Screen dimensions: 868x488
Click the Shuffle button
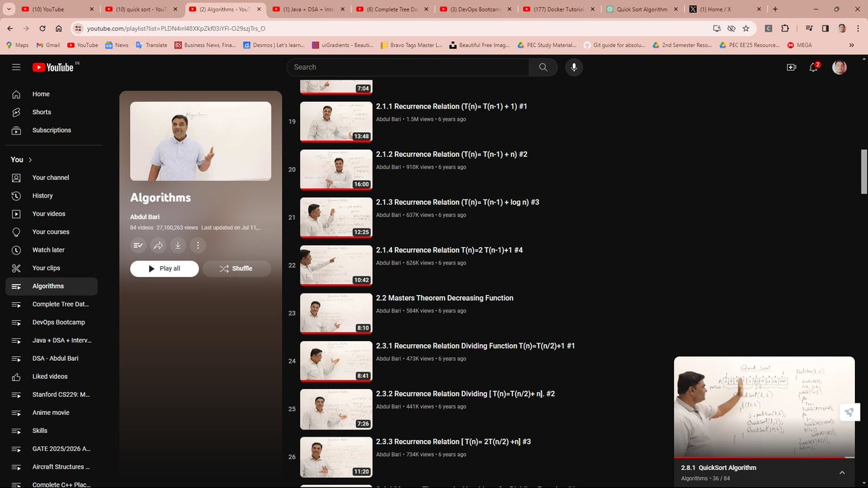(x=237, y=268)
